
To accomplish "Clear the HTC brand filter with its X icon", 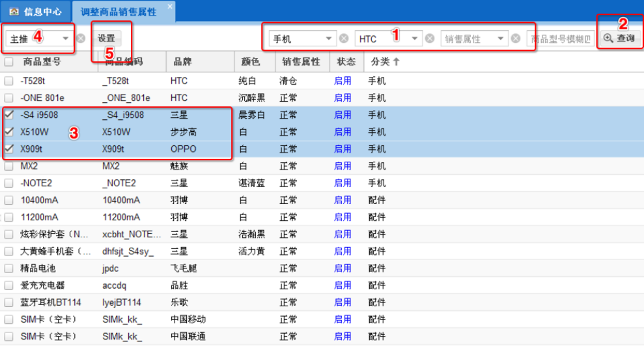I will pos(430,38).
